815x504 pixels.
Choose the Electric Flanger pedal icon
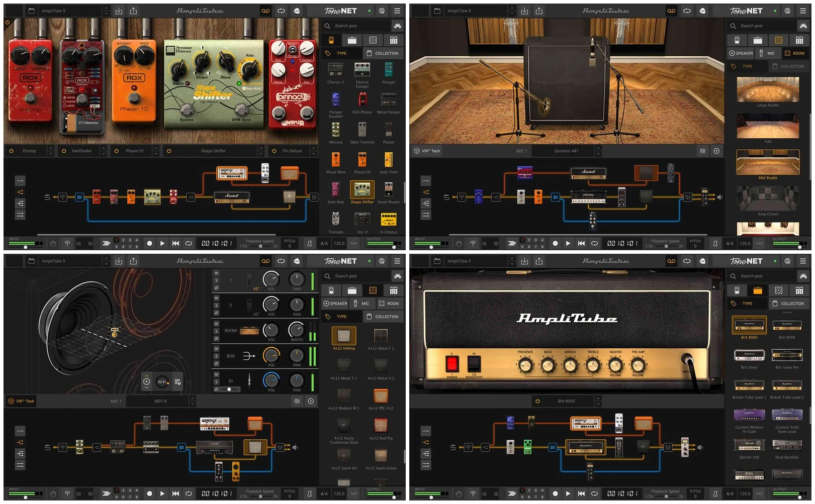pyautogui.click(x=362, y=70)
